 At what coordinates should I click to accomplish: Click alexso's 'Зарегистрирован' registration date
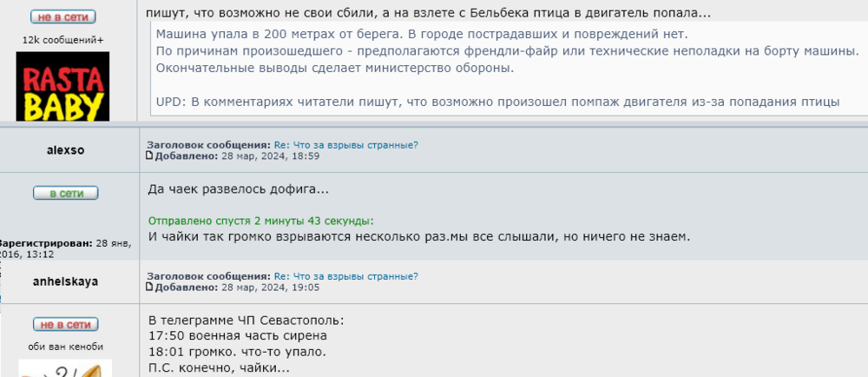pyautogui.click(x=66, y=248)
